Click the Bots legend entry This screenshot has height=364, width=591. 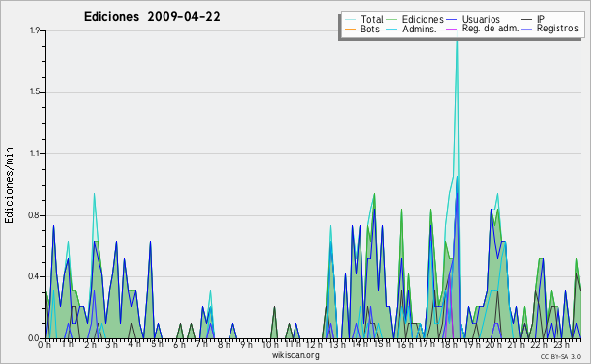pyautogui.click(x=362, y=29)
